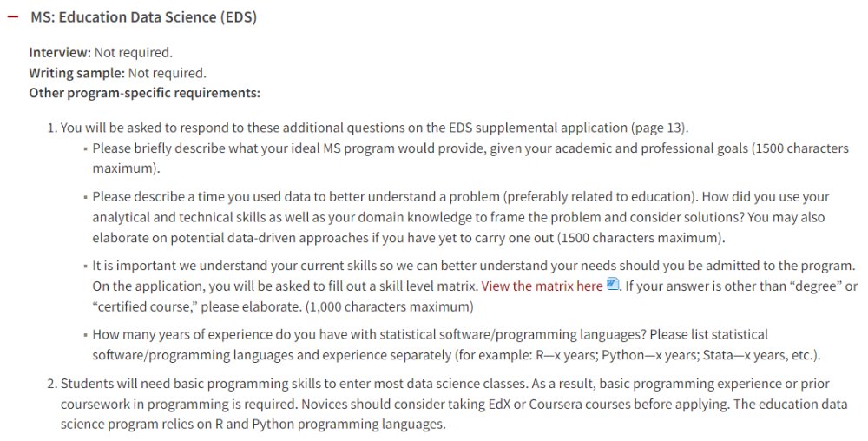Click 'Not required.' next to Writing sample
Screen dimensions: 868x441
168,73
